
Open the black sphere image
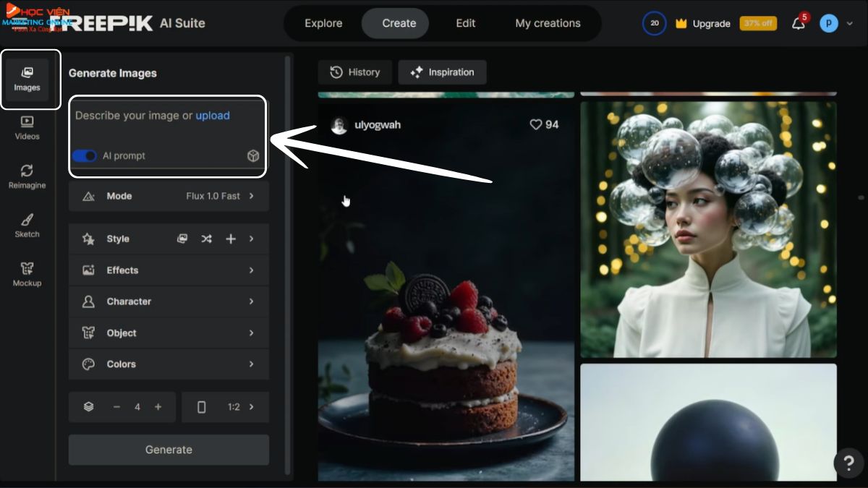click(708, 421)
